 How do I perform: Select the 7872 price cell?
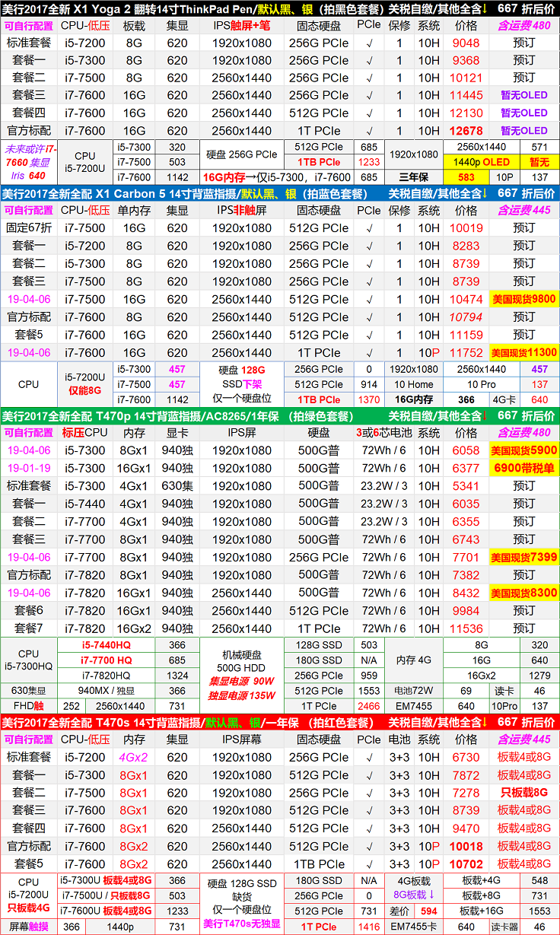click(466, 774)
